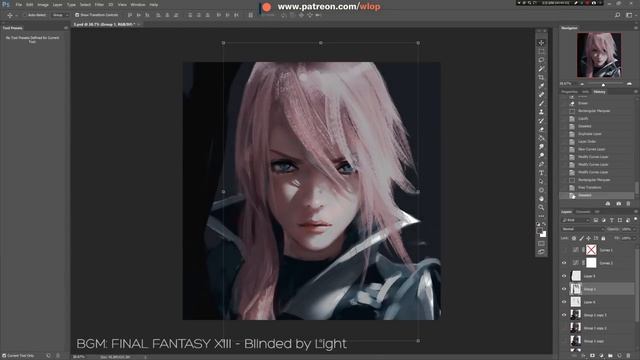Select the Hand tool
Viewport: 640px width, 360px height.
coord(541,199)
